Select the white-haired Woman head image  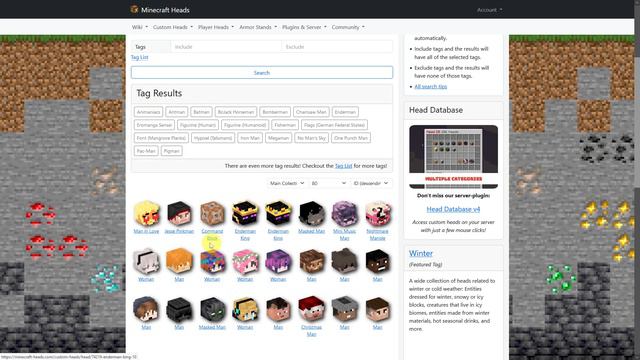pyautogui.click(x=146, y=261)
